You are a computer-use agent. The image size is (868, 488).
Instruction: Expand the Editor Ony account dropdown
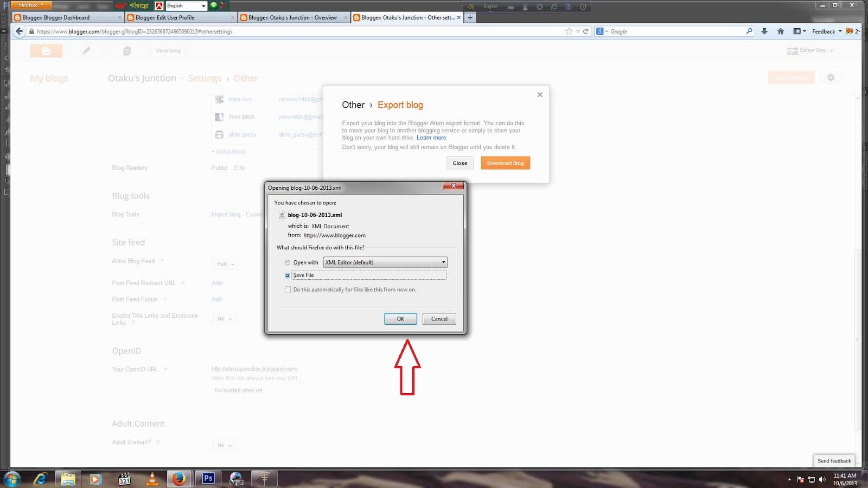(811, 50)
